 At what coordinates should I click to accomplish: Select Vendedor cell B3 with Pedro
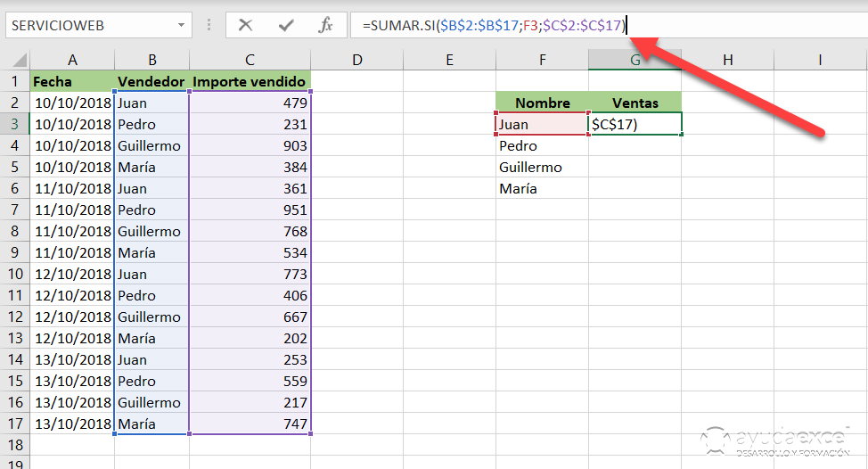152,124
